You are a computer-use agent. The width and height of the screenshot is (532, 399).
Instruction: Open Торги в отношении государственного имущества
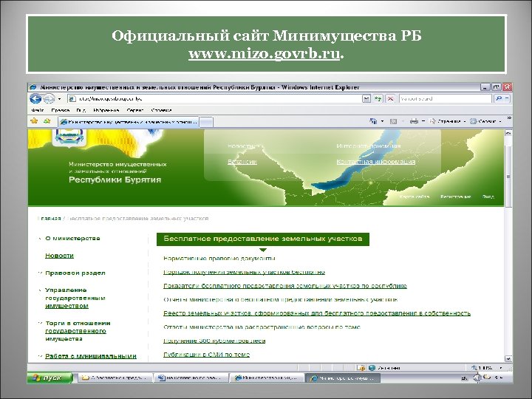coord(78,331)
